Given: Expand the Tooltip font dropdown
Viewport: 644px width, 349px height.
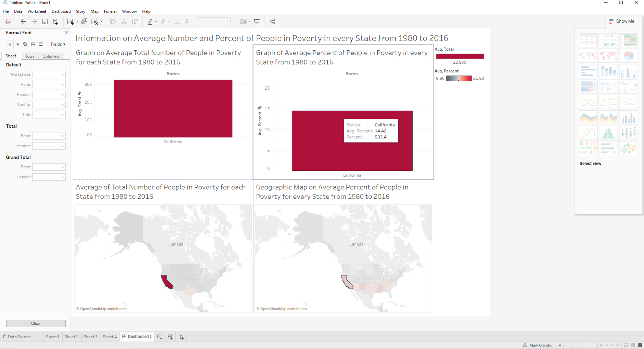Looking at the screenshot, I should (49, 105).
